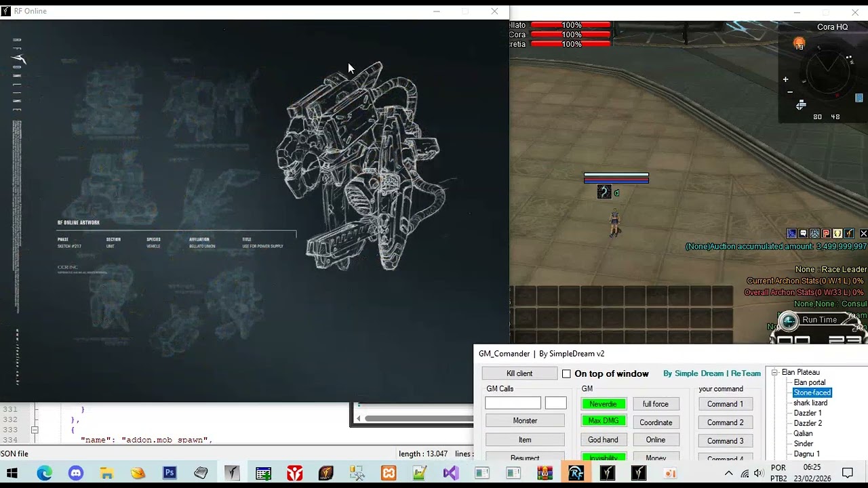Click the orange orb icon on minimap
Screen dimensions: 868x488
pos(799,43)
